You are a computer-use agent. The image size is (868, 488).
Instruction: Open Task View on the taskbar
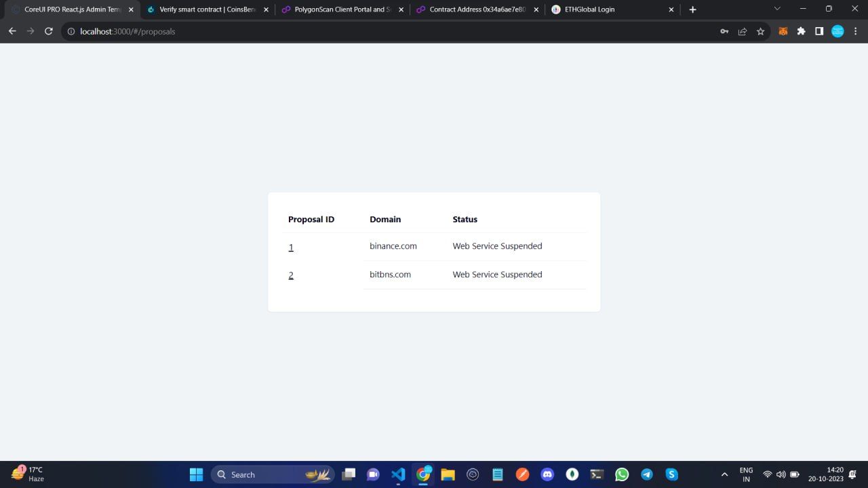click(349, 474)
